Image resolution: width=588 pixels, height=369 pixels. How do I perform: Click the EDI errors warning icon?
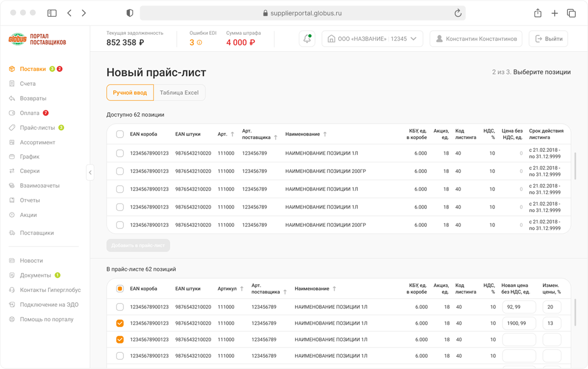pyautogui.click(x=199, y=43)
